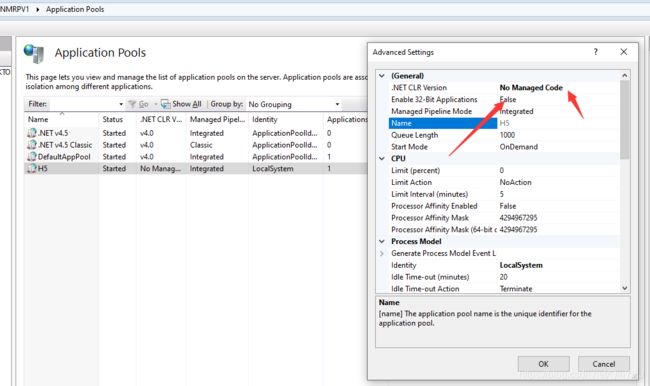Click the .NET v4.5 Classic name text
This screenshot has width=650, height=386.
click(65, 145)
